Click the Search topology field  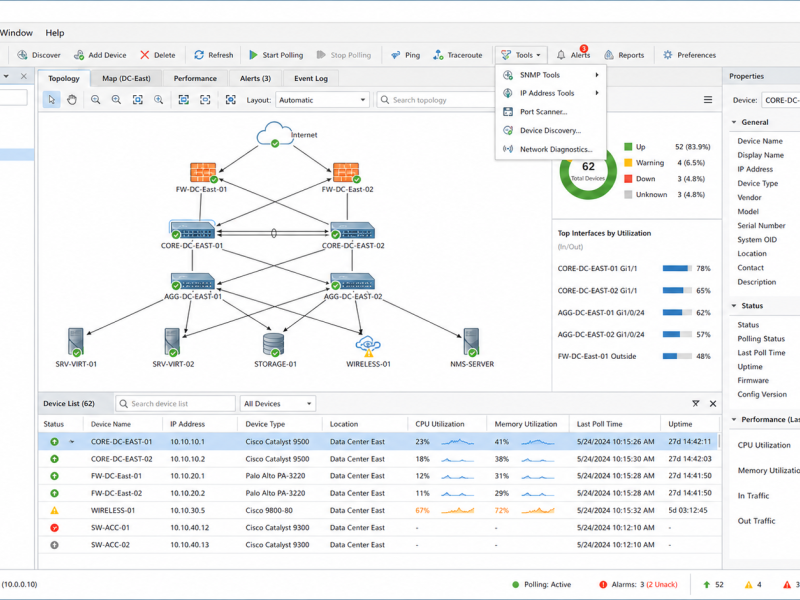pyautogui.click(x=436, y=100)
